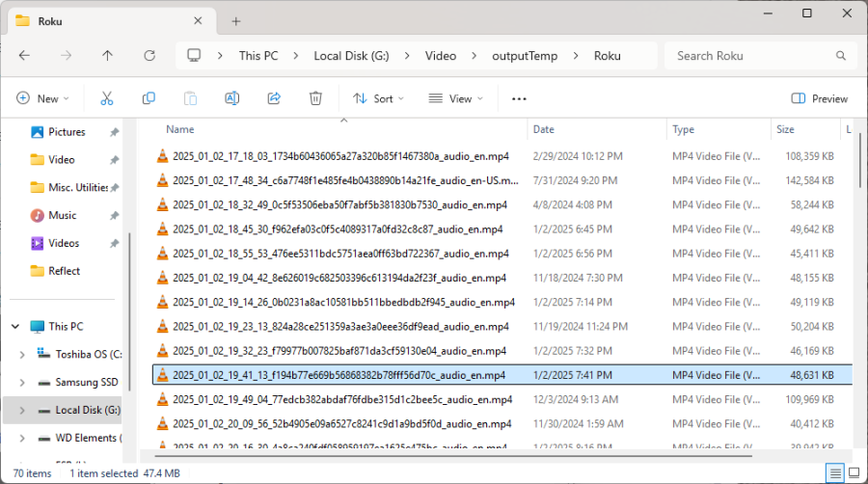Sort files by the Date column header

[x=544, y=129]
